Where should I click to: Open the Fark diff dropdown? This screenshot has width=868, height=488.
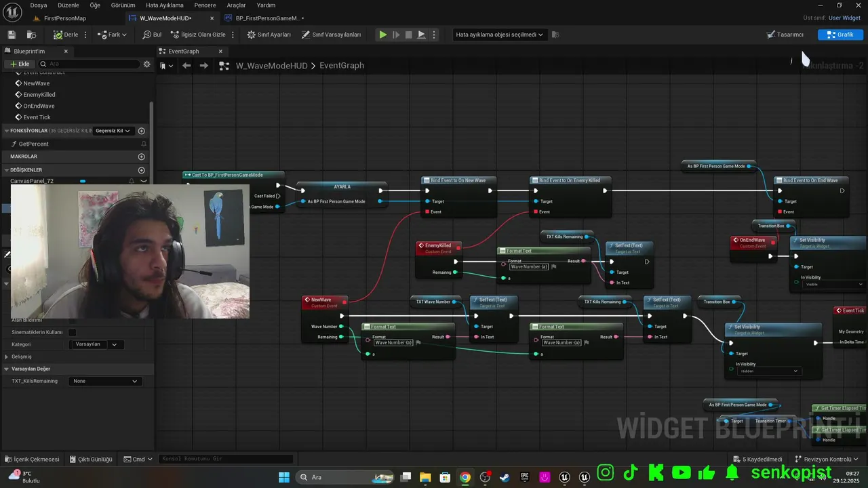pyautogui.click(x=112, y=35)
